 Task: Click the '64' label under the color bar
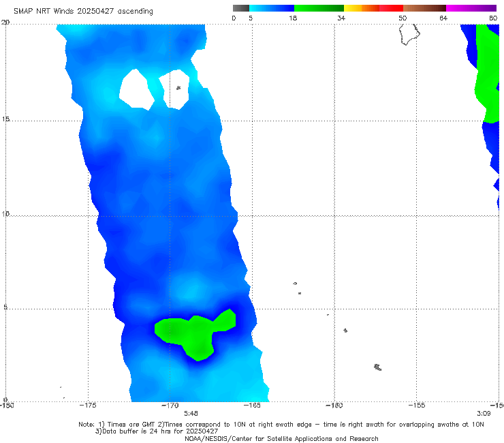pyautogui.click(x=443, y=18)
